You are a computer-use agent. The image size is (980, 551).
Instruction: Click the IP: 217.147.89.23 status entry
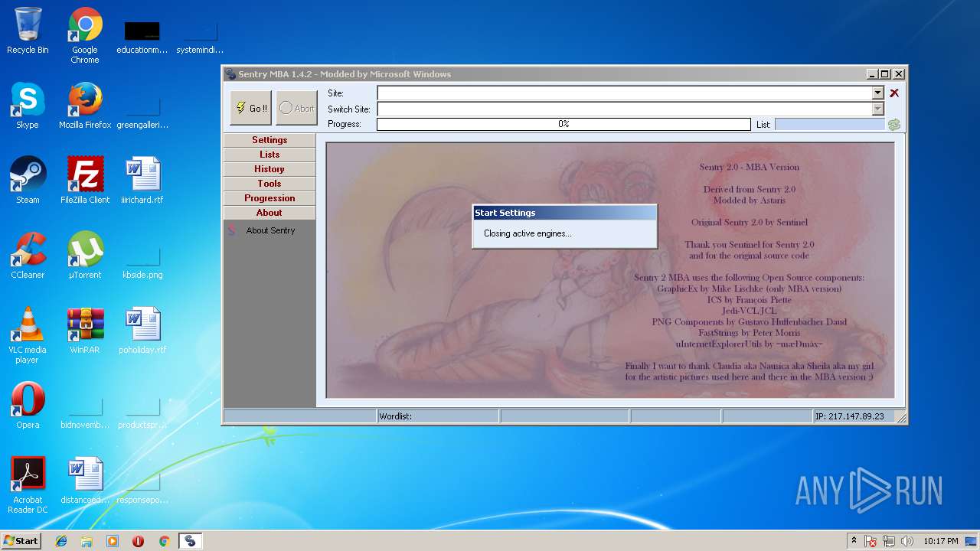[853, 416]
